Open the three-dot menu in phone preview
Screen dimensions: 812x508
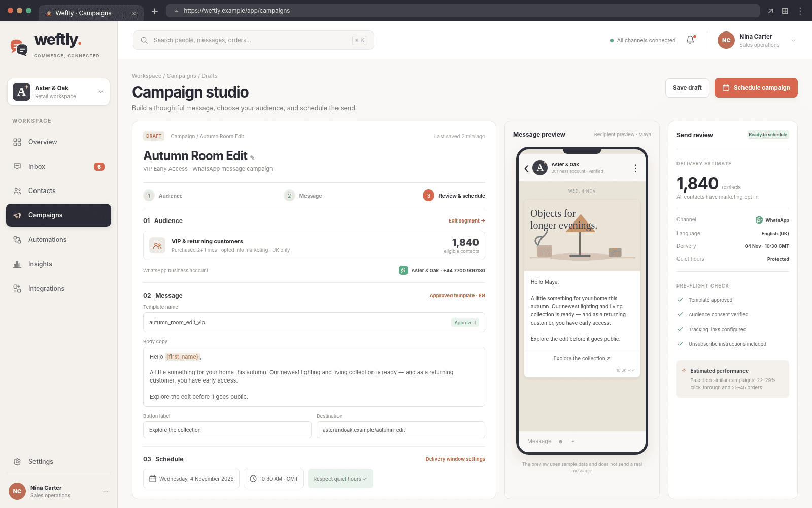click(x=635, y=168)
